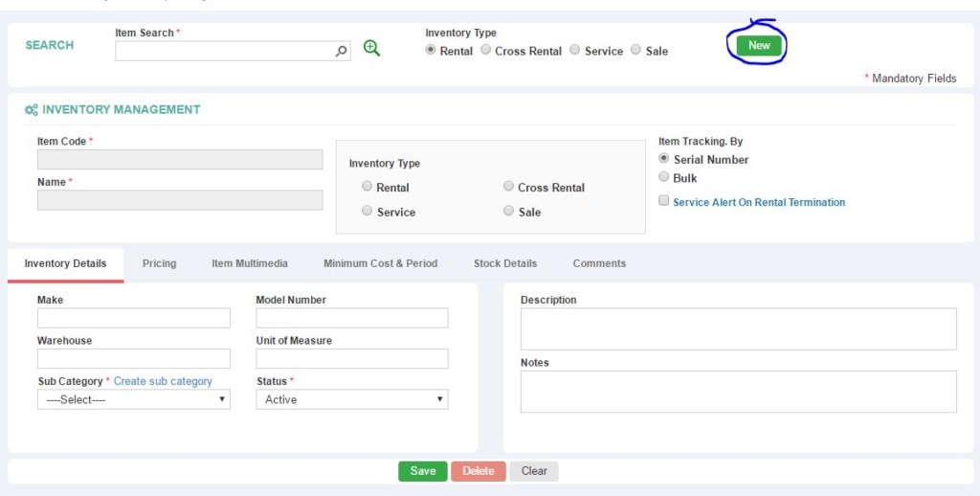The image size is (980, 496).
Task: Click the green New button
Action: pos(759,45)
